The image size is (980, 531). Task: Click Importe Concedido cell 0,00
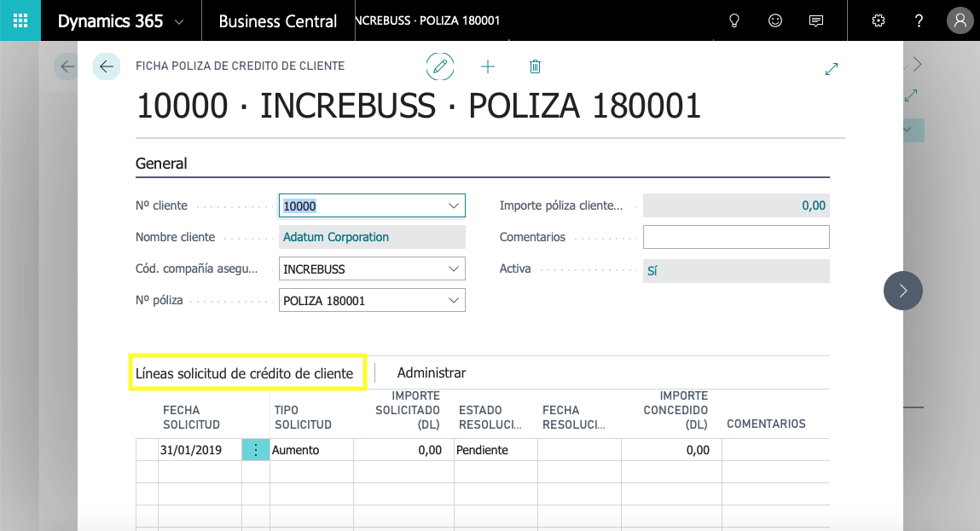[672, 450]
